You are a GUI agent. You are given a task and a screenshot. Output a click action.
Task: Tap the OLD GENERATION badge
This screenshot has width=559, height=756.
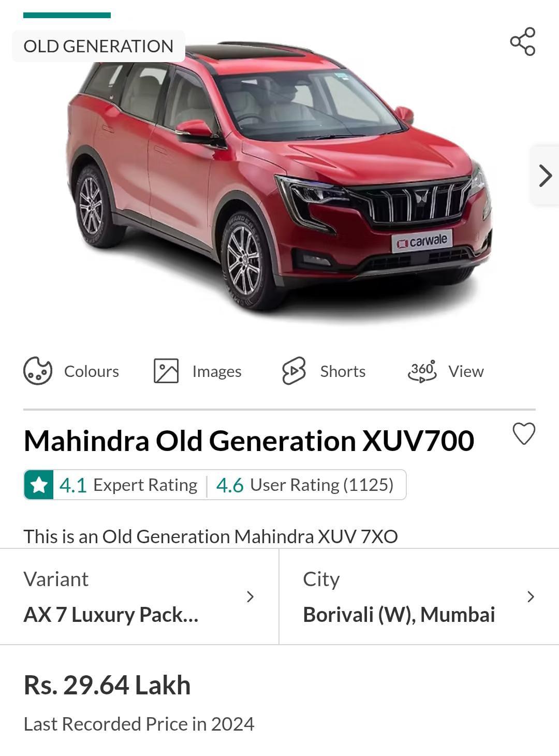pyautogui.click(x=98, y=46)
